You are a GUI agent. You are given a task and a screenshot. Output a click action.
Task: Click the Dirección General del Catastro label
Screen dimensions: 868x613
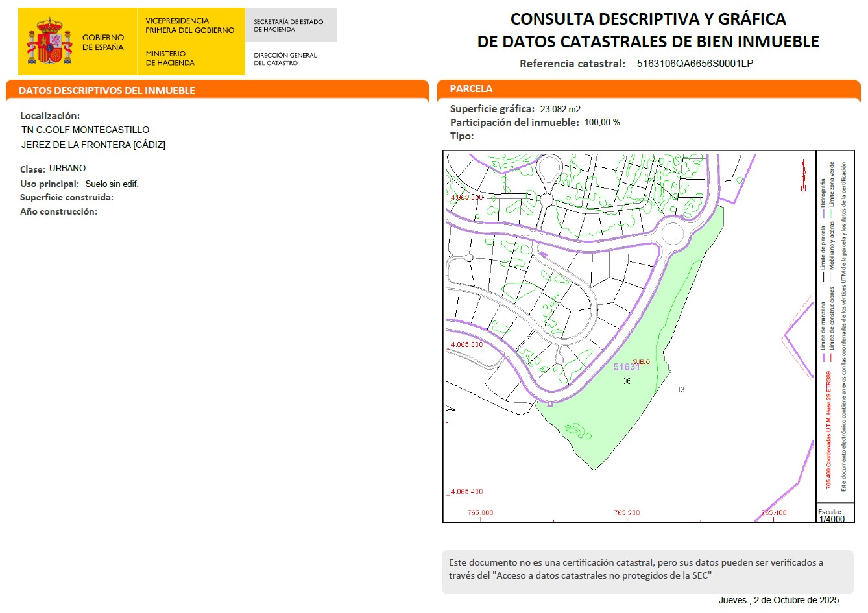click(285, 59)
